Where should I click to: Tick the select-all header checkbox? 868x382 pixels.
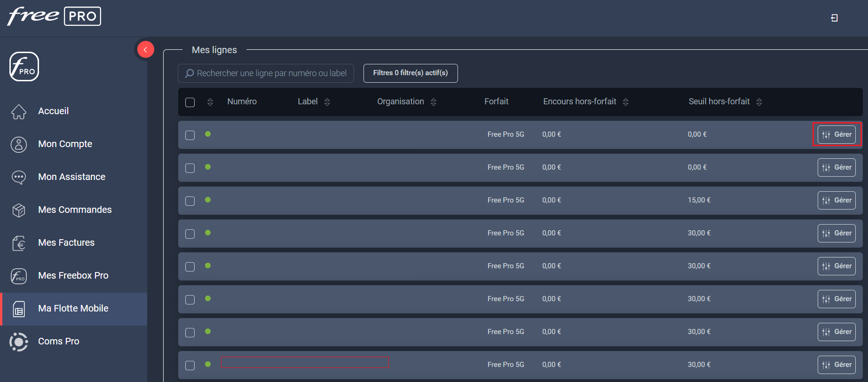[190, 102]
